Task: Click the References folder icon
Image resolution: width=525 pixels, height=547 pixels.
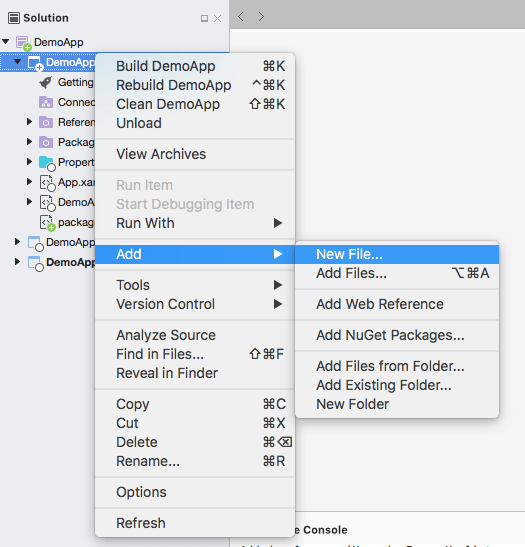Action: [46, 122]
